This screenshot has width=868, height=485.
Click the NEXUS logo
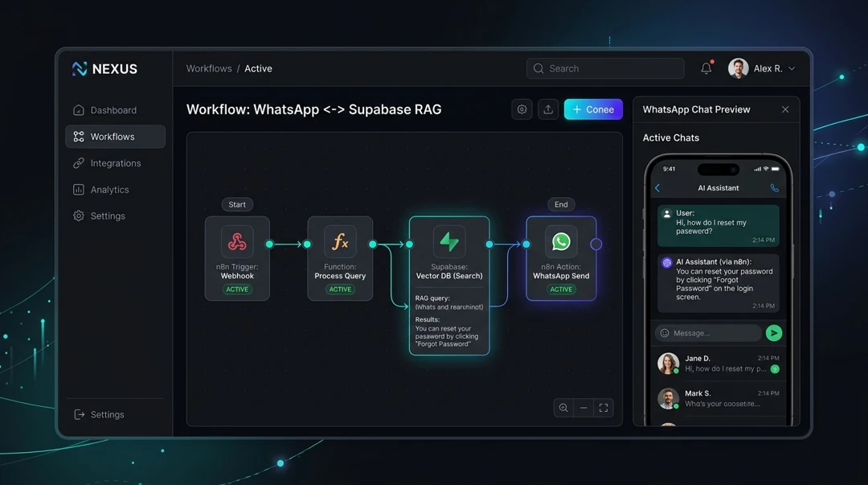point(104,68)
